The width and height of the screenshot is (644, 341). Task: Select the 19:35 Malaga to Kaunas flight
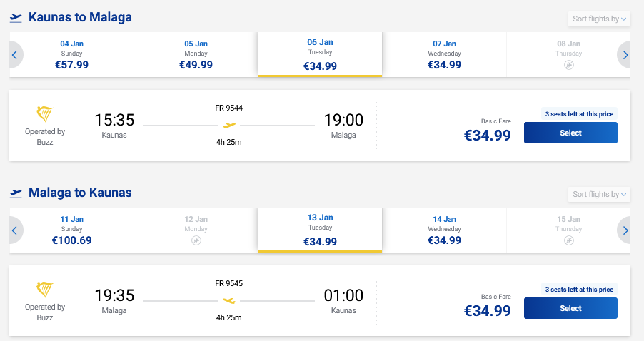click(570, 308)
